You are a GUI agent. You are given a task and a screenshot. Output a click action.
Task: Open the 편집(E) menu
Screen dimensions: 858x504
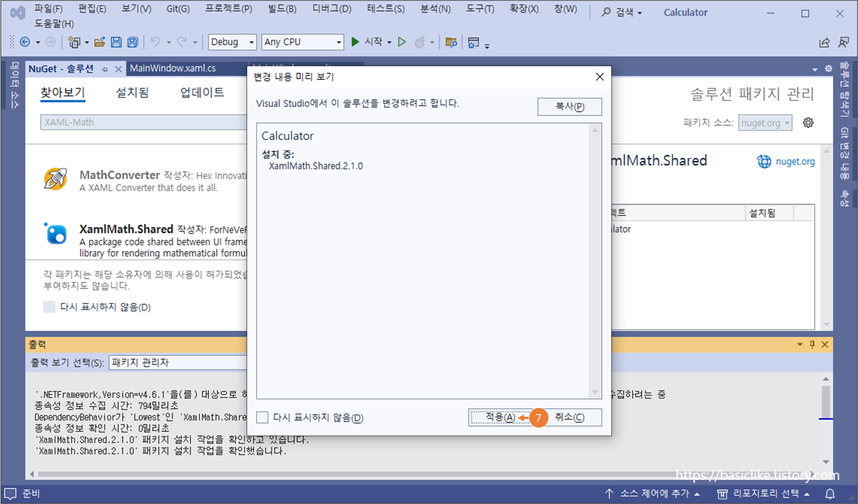[x=92, y=9]
